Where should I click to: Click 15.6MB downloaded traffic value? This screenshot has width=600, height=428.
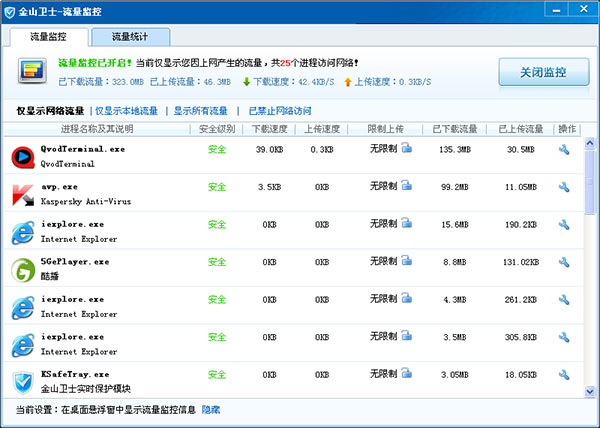[x=455, y=225]
